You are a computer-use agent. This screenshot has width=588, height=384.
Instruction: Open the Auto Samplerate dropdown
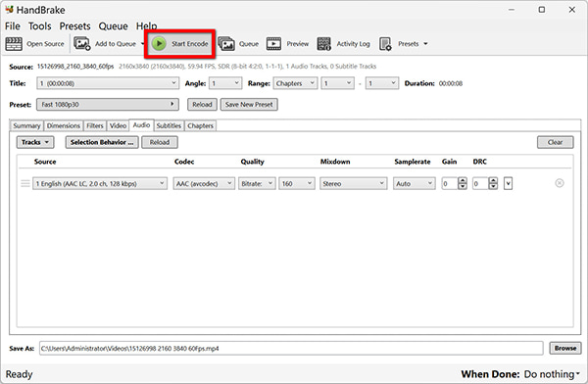tap(415, 183)
